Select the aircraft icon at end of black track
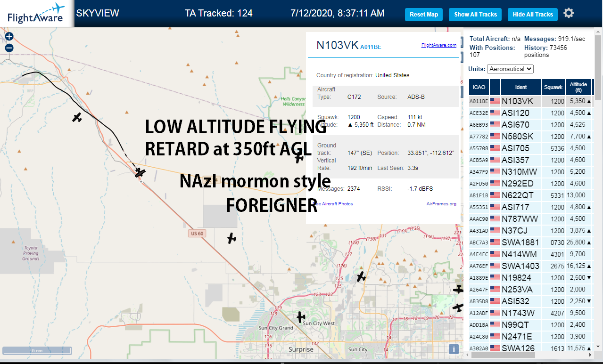 (x=140, y=173)
